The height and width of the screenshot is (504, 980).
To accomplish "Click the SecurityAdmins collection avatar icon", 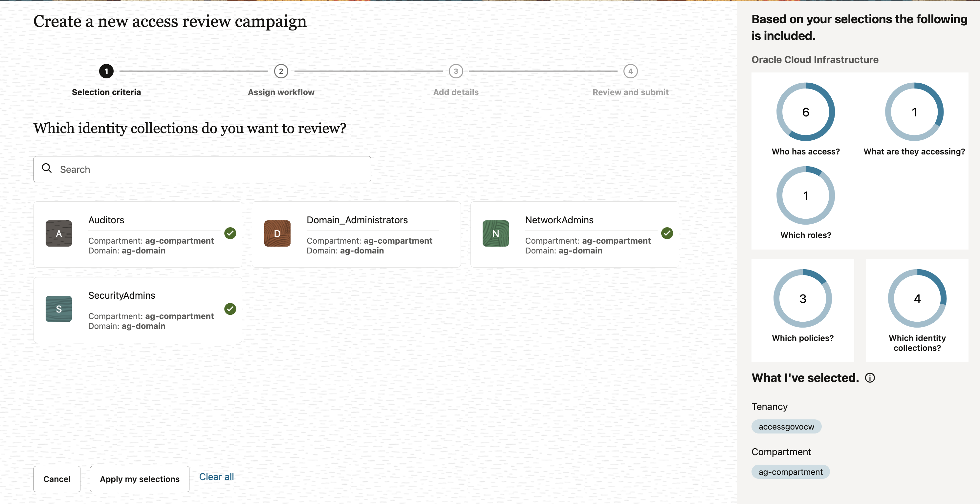I will tap(58, 309).
